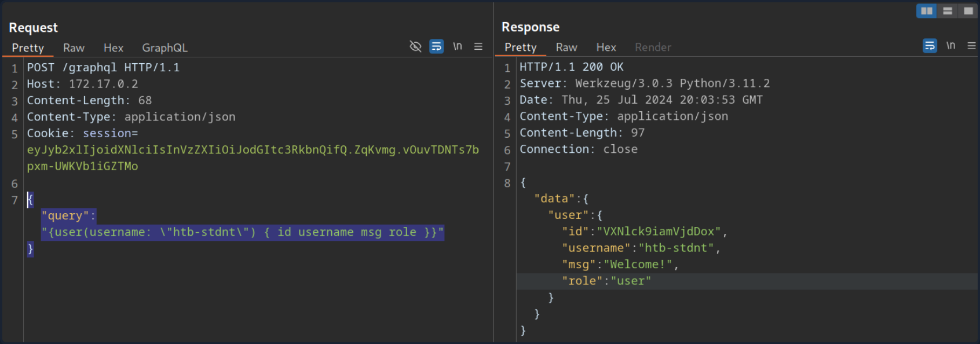Switch to Request Hex tab

(x=114, y=48)
